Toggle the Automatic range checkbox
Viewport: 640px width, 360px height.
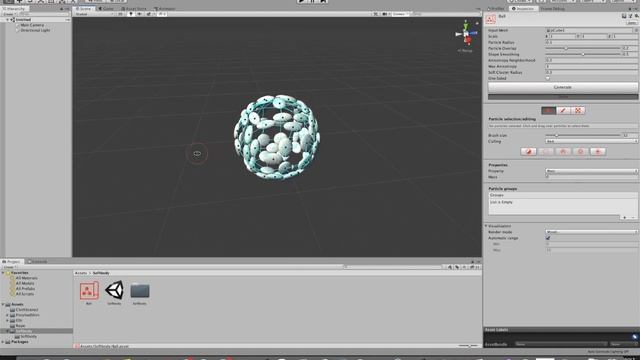(x=548, y=238)
